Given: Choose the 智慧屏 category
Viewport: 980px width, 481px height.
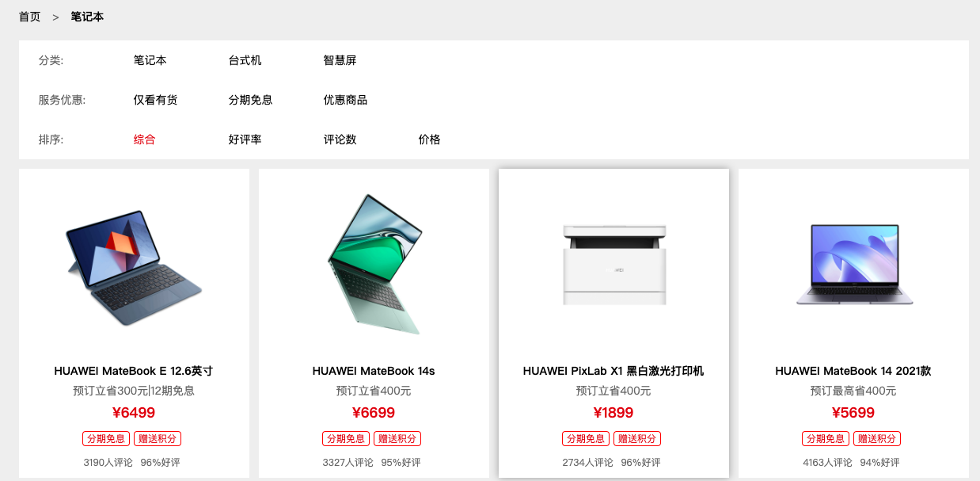Looking at the screenshot, I should click(x=340, y=60).
